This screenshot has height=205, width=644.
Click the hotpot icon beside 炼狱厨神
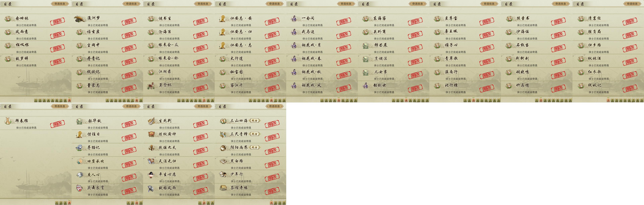click(151, 134)
